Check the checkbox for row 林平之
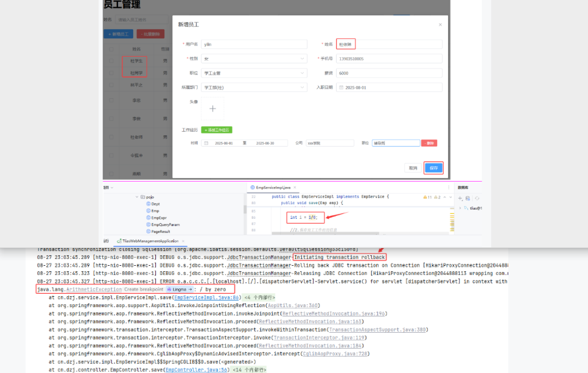This screenshot has width=588, height=373. [x=111, y=86]
